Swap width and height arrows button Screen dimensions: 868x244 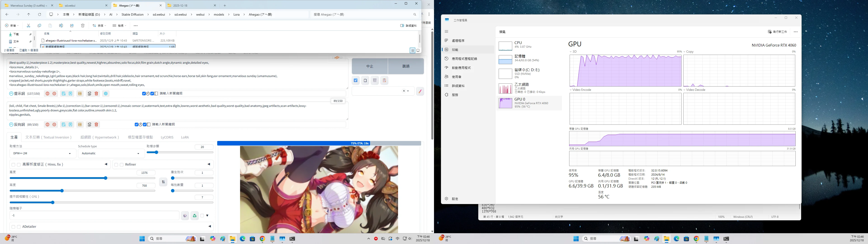coord(163,182)
